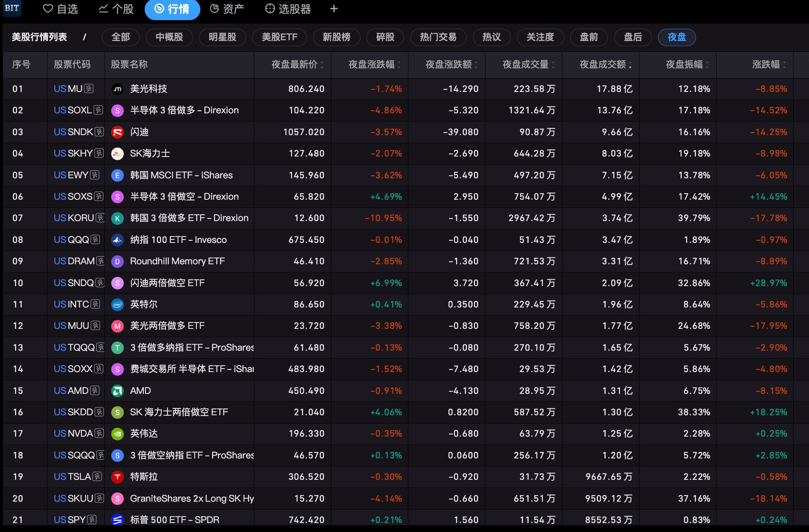The image size is (809, 532).
Task: Select the 盘前 filter pill
Action: pyautogui.click(x=589, y=37)
